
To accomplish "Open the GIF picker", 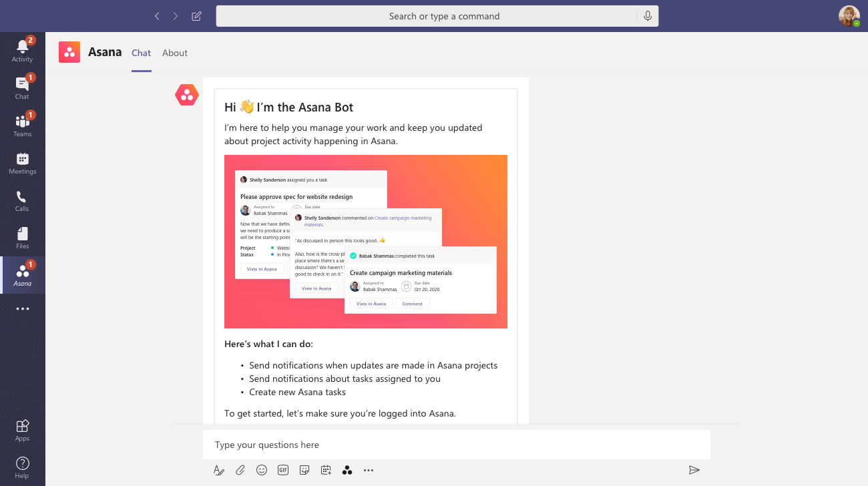I will pyautogui.click(x=283, y=470).
